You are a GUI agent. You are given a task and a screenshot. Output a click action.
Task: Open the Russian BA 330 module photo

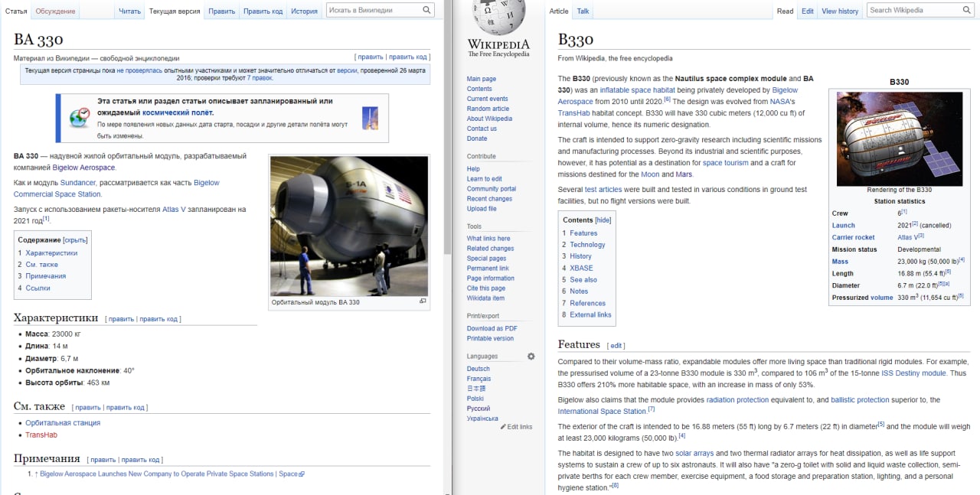[349, 226]
